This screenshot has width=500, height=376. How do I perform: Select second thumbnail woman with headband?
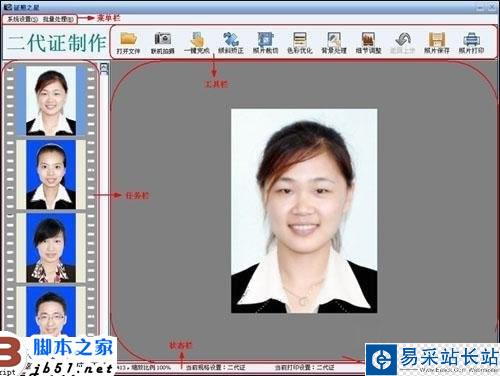(51, 174)
